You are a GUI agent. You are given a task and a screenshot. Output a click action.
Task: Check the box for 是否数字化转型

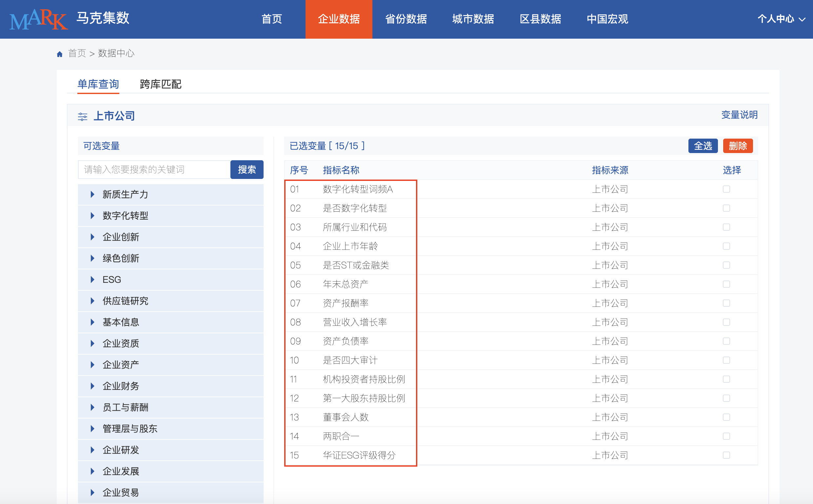click(x=726, y=208)
